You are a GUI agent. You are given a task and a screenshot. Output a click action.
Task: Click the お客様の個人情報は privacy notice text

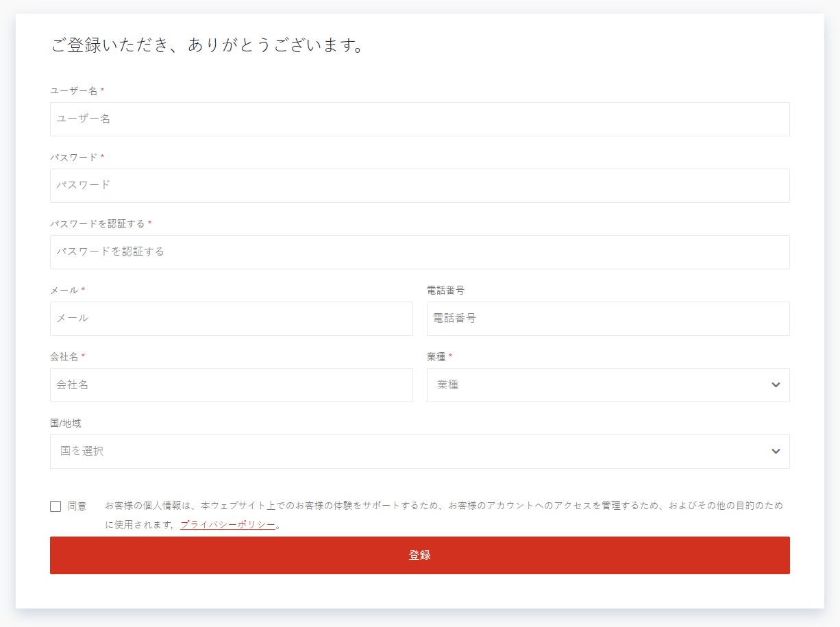click(x=444, y=515)
